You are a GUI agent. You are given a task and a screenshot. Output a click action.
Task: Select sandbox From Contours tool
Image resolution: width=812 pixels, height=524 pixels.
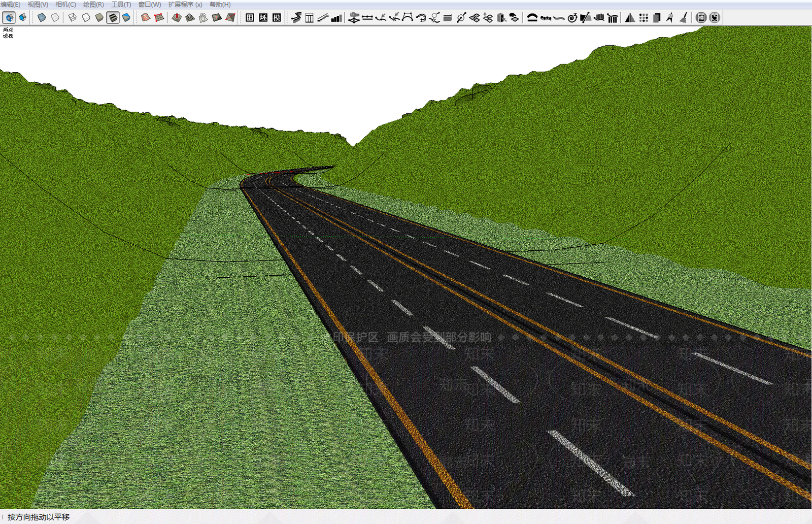146,18
